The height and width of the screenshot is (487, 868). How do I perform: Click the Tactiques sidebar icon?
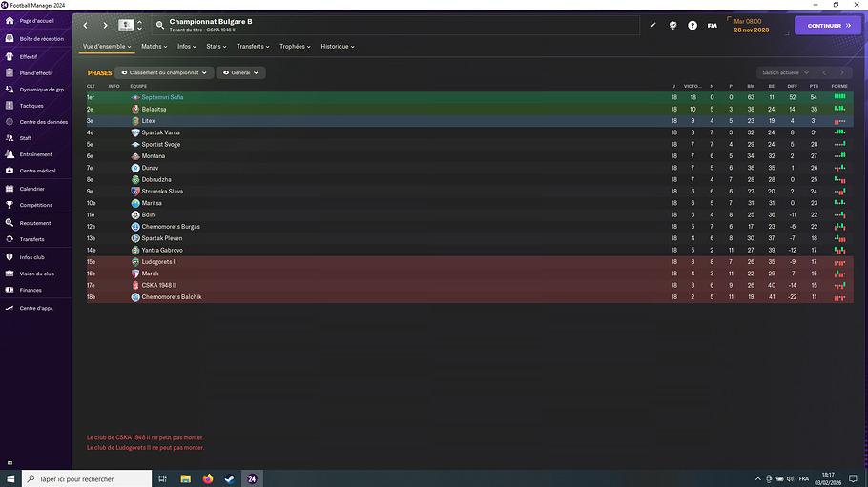click(10, 105)
